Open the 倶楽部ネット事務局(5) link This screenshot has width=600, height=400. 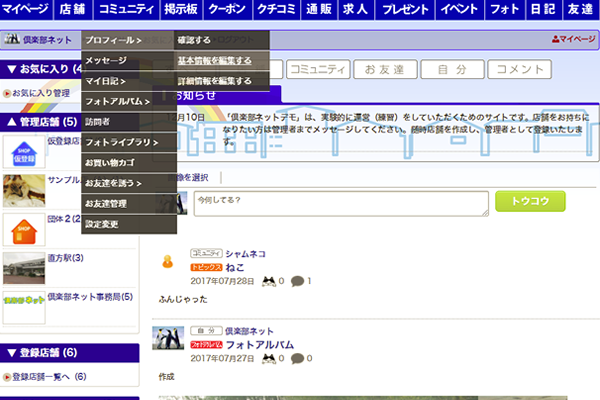pyautogui.click(x=90, y=297)
